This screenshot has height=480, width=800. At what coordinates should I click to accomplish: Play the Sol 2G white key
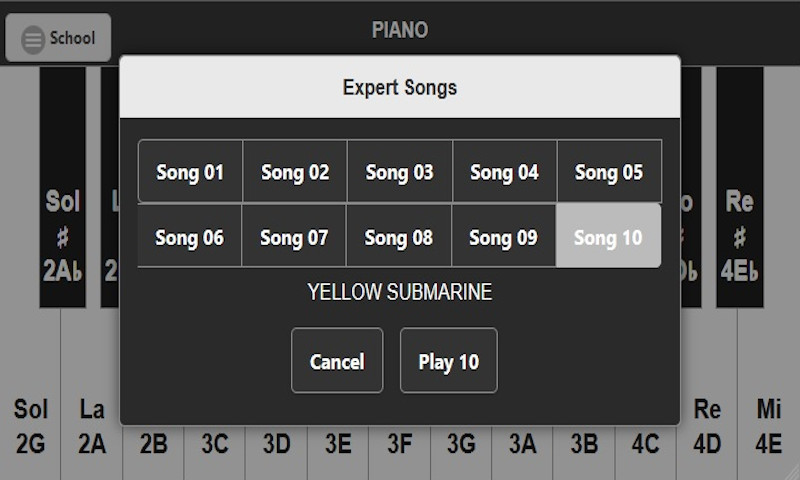tap(30, 427)
